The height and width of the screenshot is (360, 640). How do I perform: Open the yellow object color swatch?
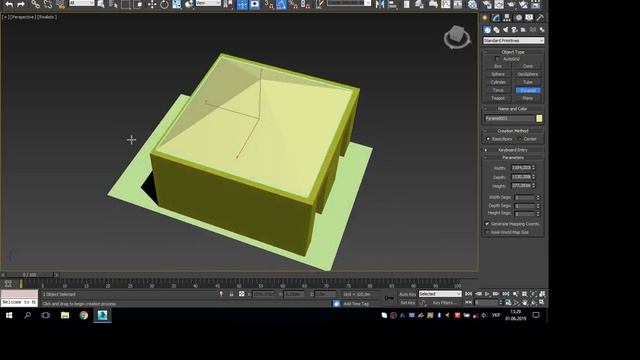539,118
